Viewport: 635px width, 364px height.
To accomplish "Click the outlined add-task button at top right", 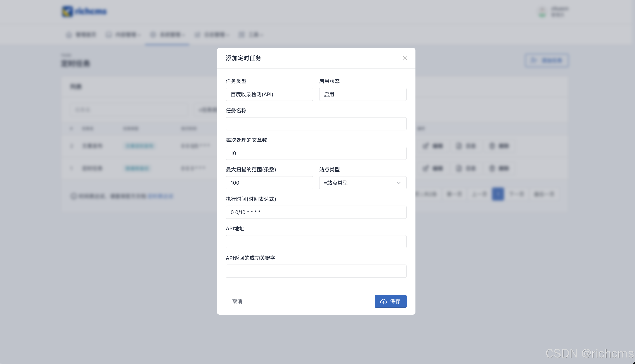I will (546, 60).
